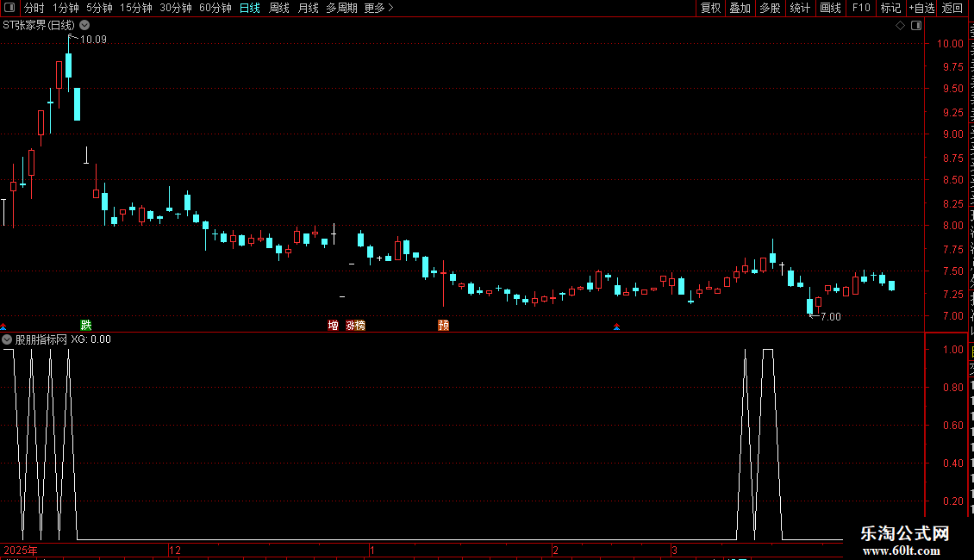Open the 统计 statistics tool

[800, 8]
